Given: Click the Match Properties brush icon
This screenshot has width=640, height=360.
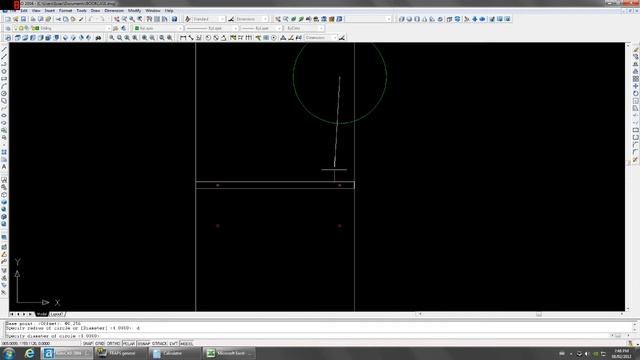Looking at the screenshot, I should [x=81, y=19].
